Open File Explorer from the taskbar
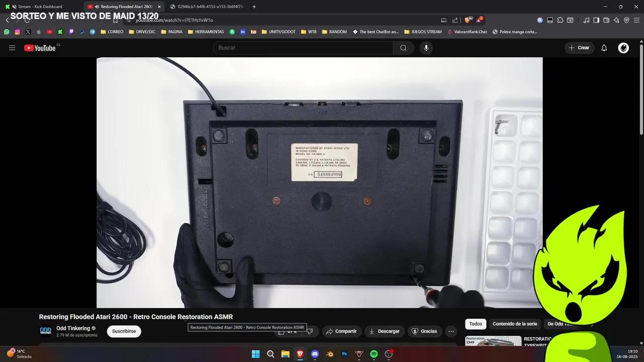 point(285,354)
